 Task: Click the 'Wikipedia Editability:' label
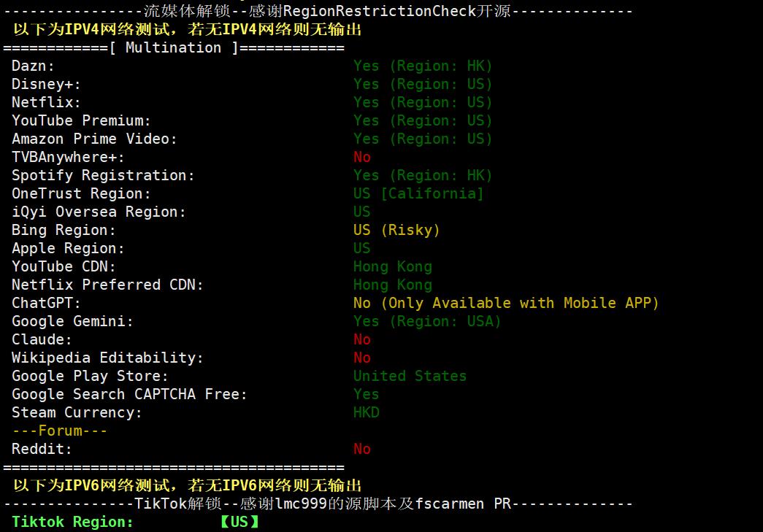(107, 358)
